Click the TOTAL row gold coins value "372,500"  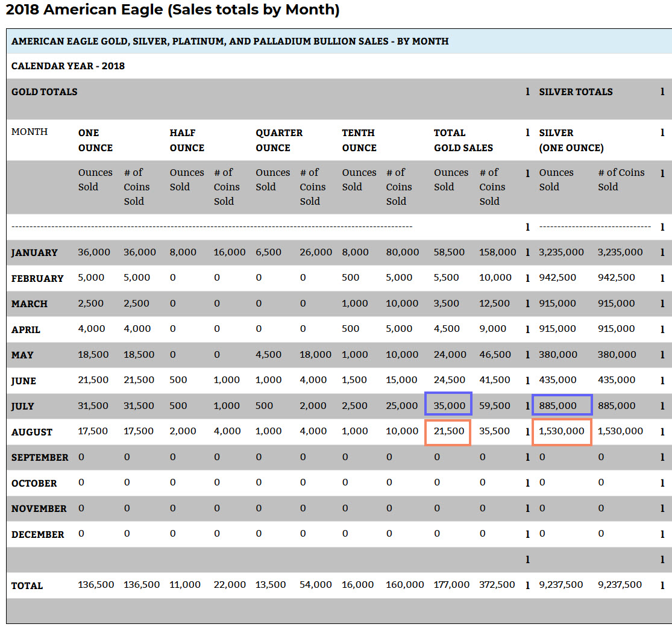click(x=497, y=585)
